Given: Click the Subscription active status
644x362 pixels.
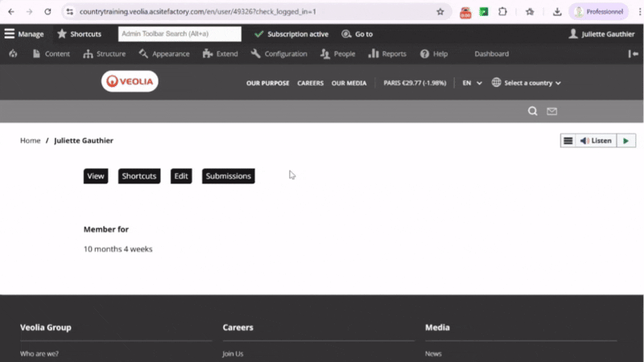Looking at the screenshot, I should point(291,34).
